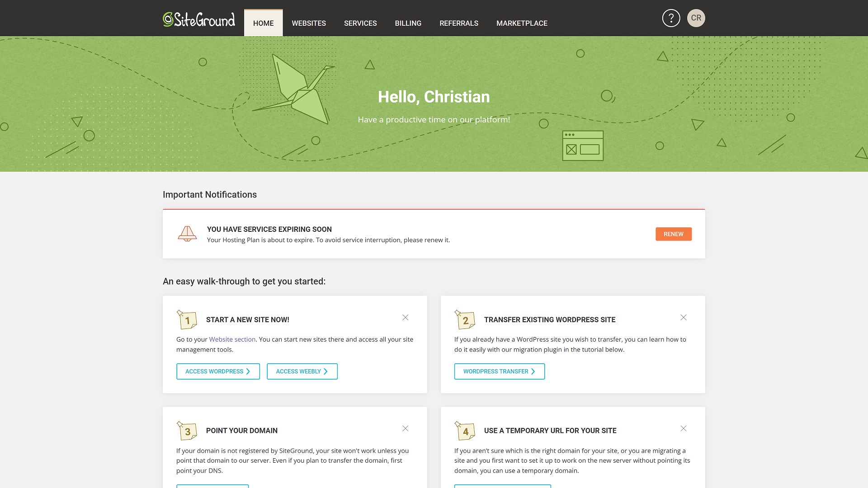Click 'An easy walk-through to get you started' heading
The width and height of the screenshot is (868, 488).
244,282
